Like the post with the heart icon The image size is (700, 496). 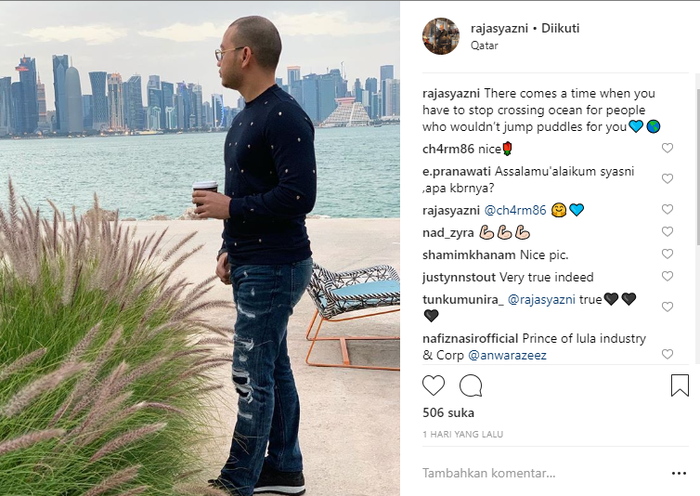click(x=433, y=385)
